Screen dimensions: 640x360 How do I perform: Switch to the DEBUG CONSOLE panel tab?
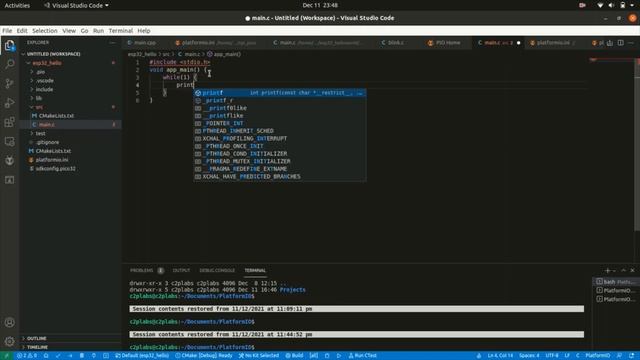click(x=217, y=271)
